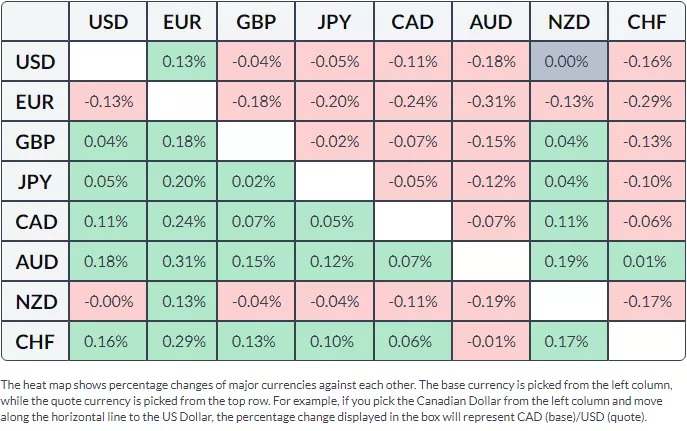
Task: Select the AUD column header
Action: click(490, 22)
